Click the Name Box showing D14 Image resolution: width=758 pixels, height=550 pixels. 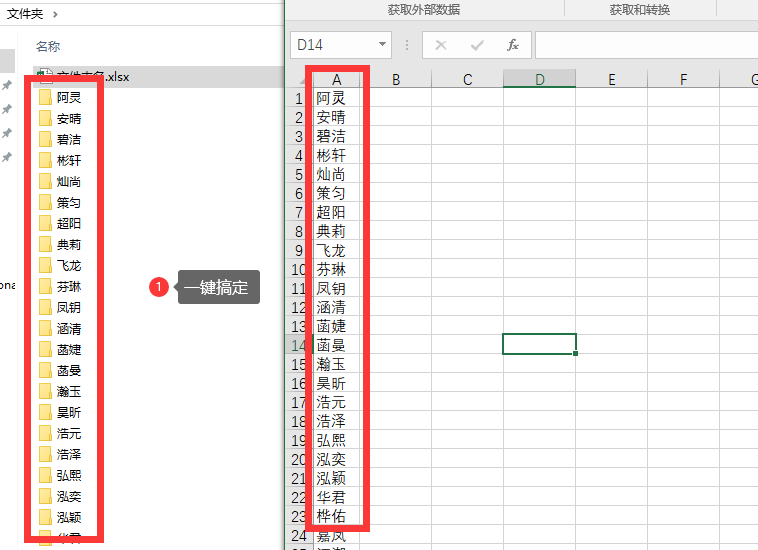(x=340, y=45)
